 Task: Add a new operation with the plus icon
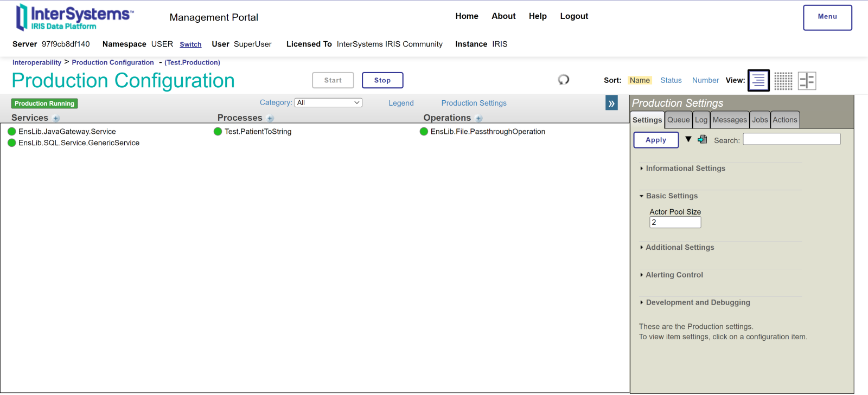click(478, 119)
